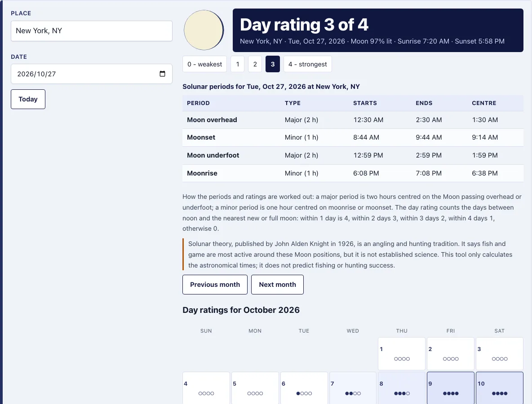Select rating chip 1
The height and width of the screenshot is (404, 532).
(238, 64)
